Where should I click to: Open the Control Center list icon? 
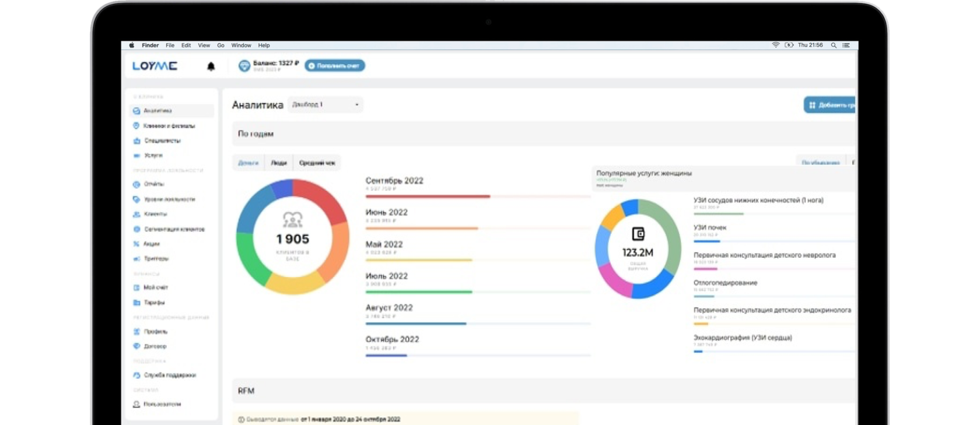tap(846, 45)
